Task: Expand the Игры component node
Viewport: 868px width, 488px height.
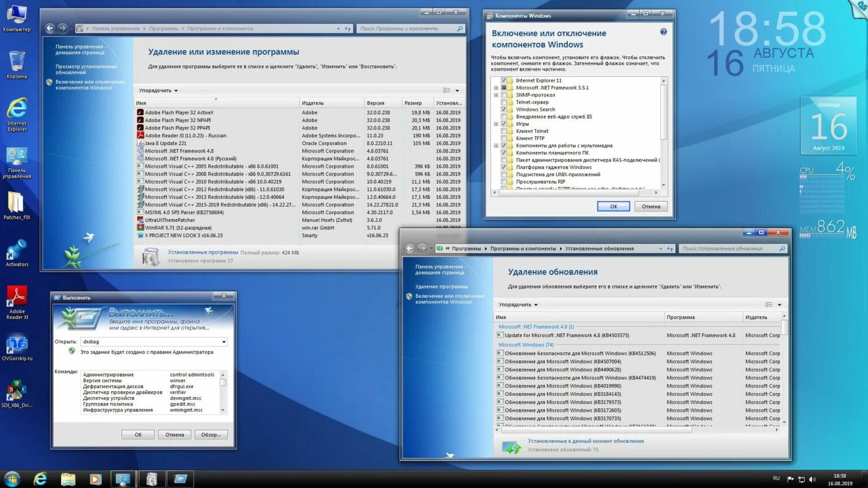Action: click(496, 123)
